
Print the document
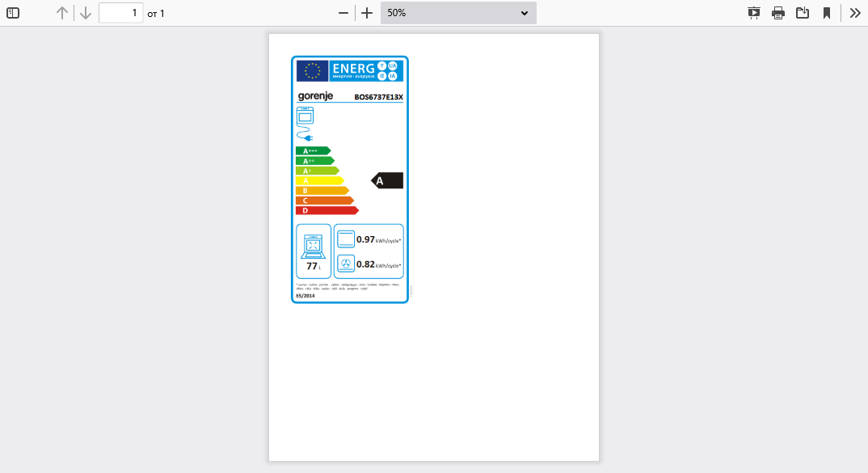click(777, 13)
